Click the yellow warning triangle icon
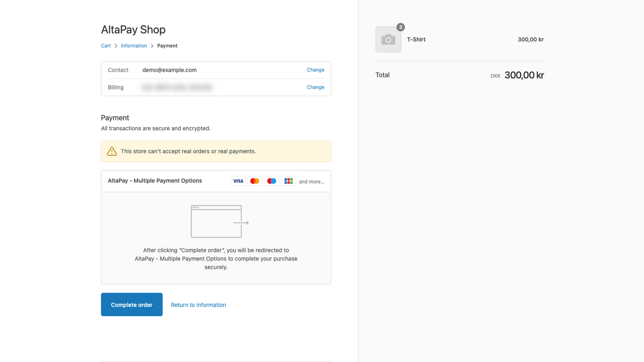 tap(112, 151)
